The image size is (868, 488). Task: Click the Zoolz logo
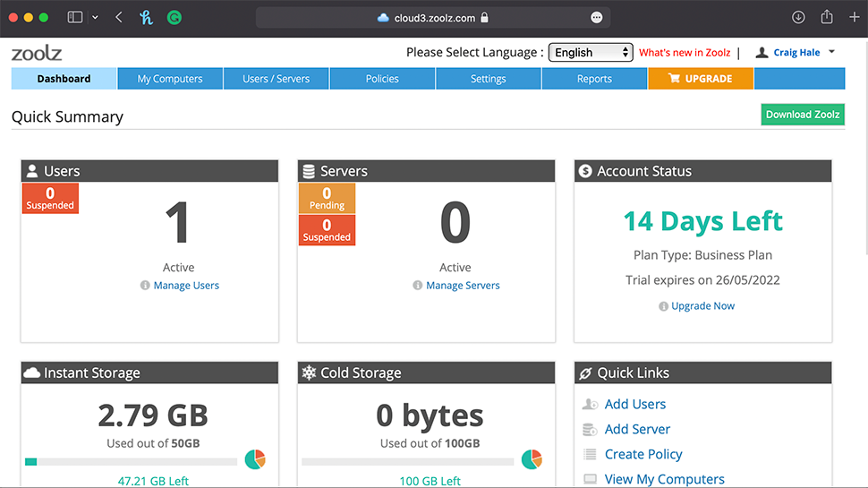[x=37, y=53]
